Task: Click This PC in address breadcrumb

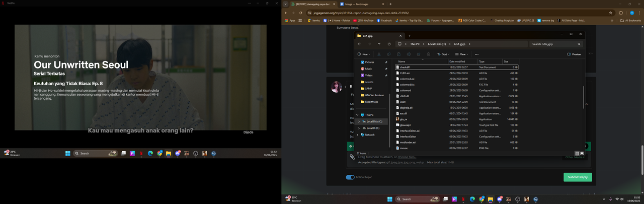Action: 415,44
